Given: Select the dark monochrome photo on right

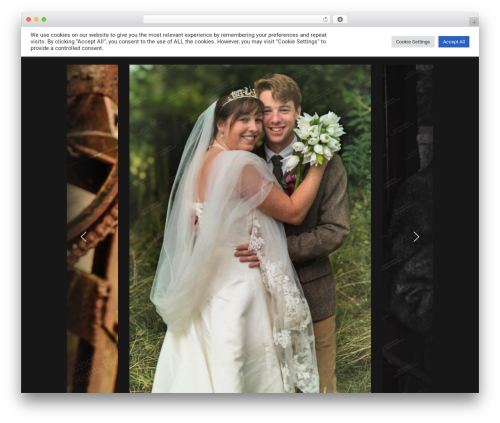Looking at the screenshot, I should [408, 229].
